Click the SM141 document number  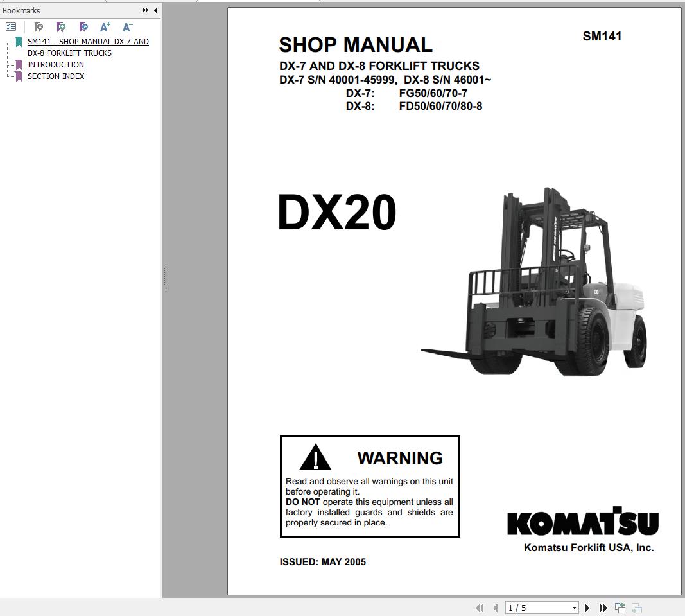pos(602,36)
